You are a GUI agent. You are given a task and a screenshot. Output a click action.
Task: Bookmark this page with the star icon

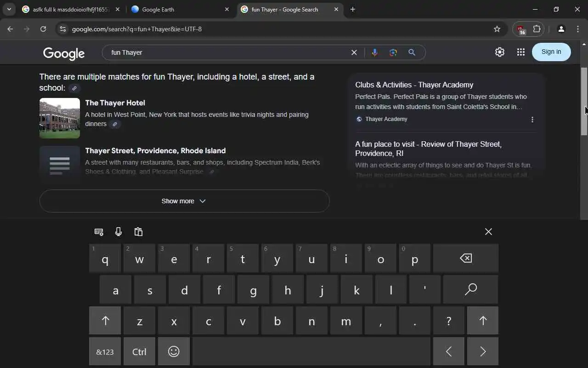[x=497, y=29]
